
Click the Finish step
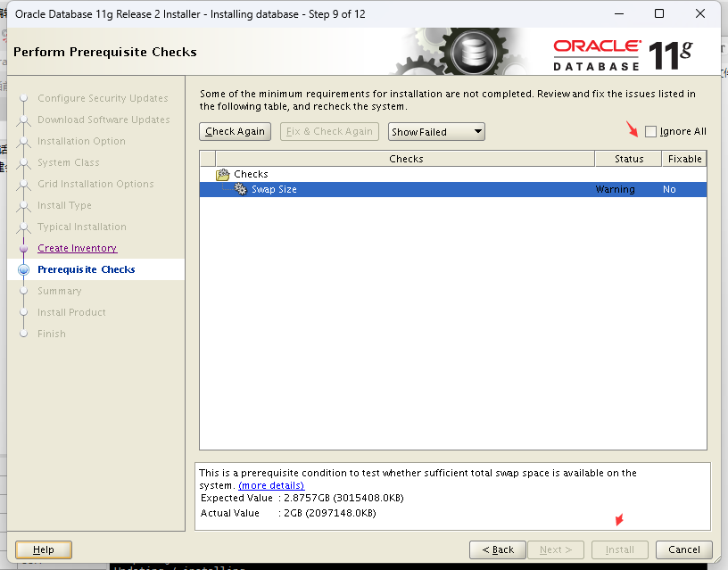[52, 334]
